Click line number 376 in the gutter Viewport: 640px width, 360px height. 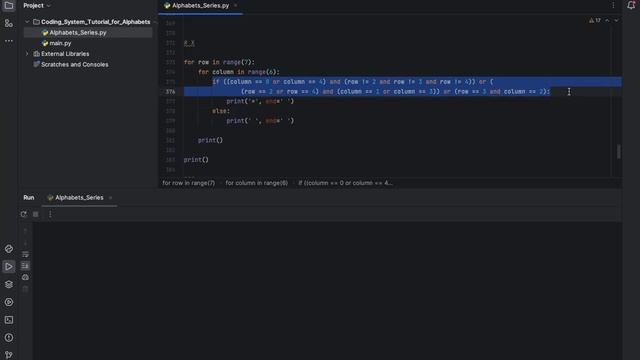click(171, 91)
